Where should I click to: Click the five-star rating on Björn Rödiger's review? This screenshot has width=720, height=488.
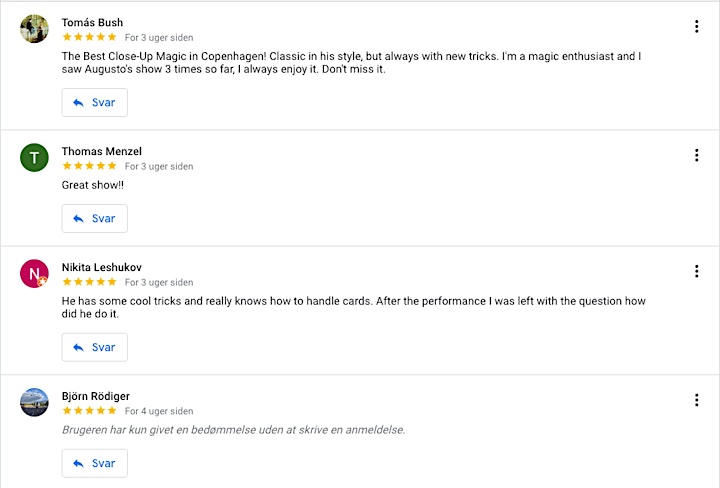point(90,411)
